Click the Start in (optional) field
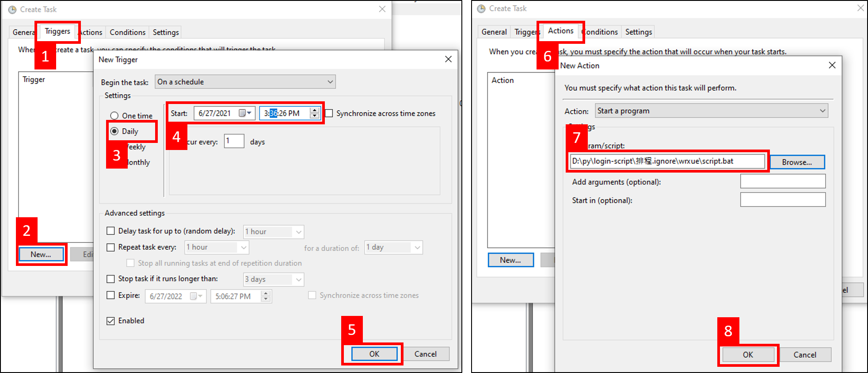The image size is (868, 373). tap(783, 200)
